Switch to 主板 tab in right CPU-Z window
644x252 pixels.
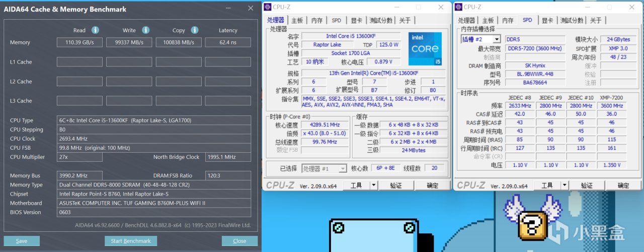tap(488, 20)
